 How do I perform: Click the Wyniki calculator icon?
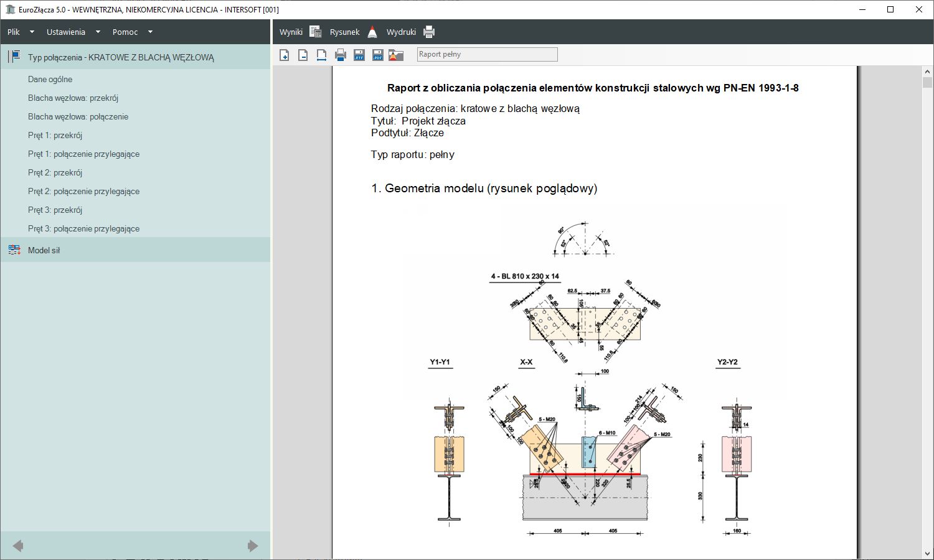(316, 32)
